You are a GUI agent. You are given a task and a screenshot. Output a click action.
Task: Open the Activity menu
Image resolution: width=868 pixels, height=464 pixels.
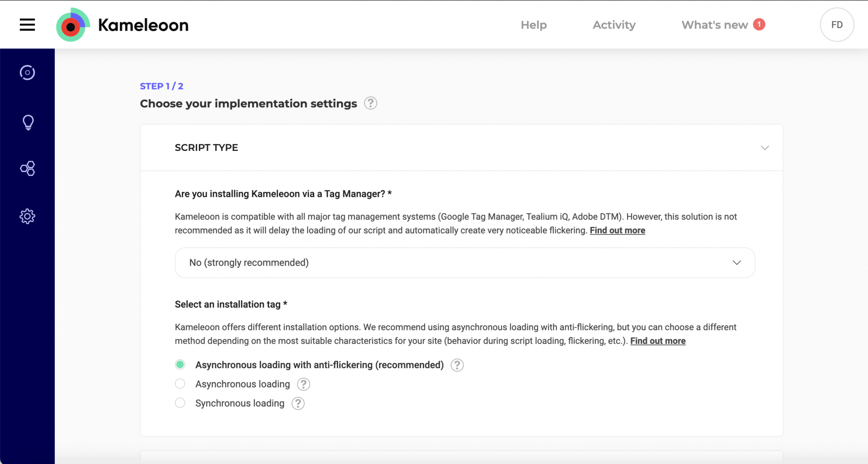[x=614, y=25]
